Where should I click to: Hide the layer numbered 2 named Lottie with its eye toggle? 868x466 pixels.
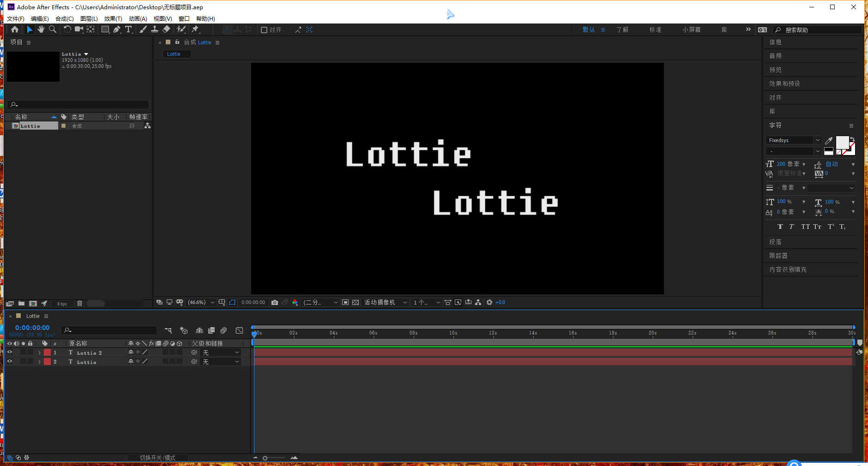click(9, 362)
